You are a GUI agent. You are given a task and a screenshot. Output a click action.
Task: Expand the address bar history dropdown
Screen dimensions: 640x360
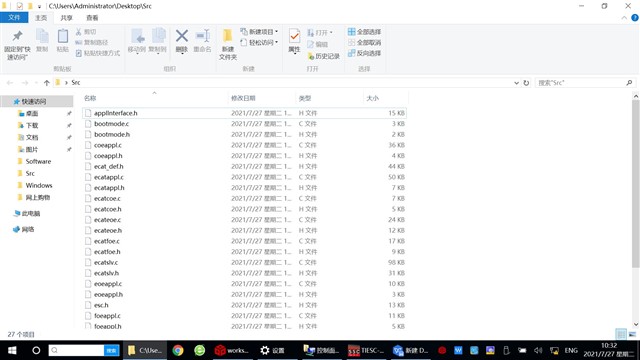(516, 83)
